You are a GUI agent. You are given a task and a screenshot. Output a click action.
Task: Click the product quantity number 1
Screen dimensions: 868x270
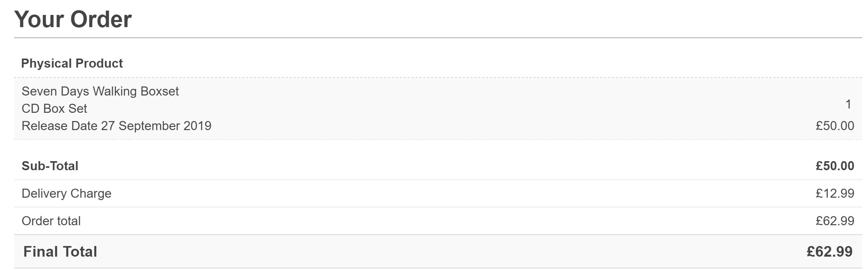(x=848, y=104)
